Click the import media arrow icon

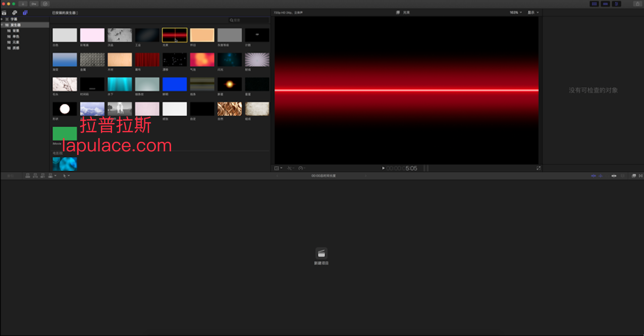(23, 4)
